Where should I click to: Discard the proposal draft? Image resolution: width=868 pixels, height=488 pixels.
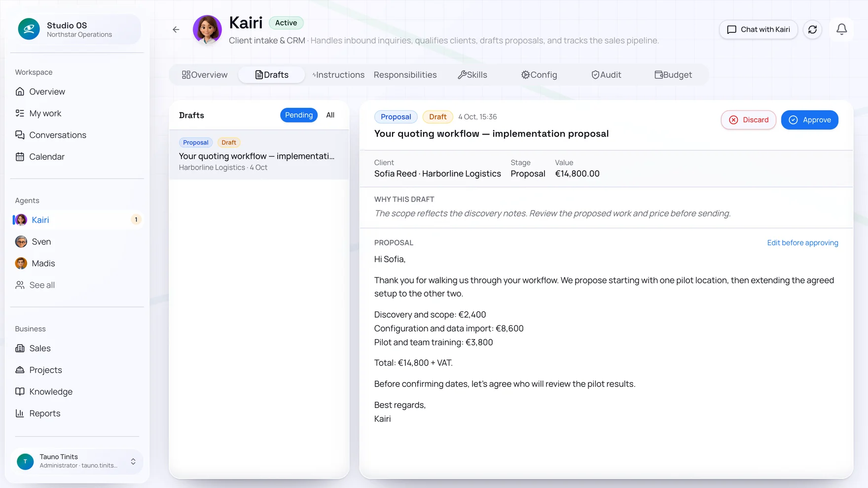click(x=748, y=120)
